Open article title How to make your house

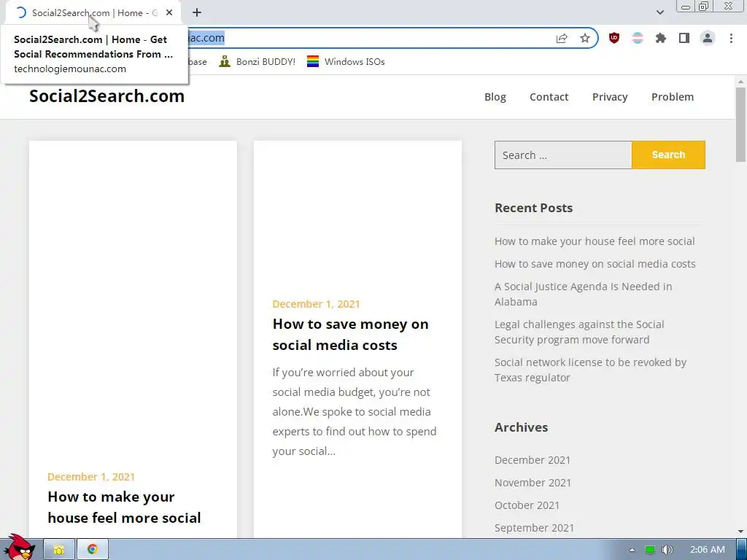[x=124, y=507]
